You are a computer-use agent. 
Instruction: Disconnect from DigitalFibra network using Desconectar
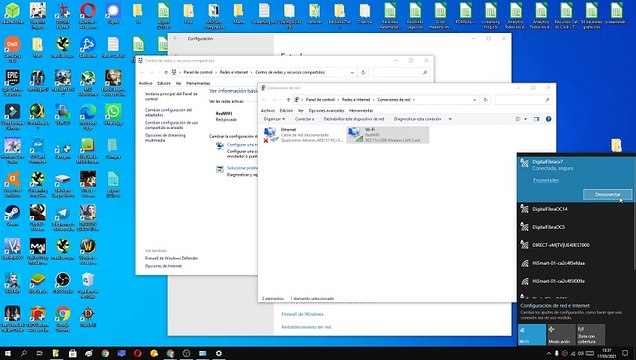click(x=607, y=195)
